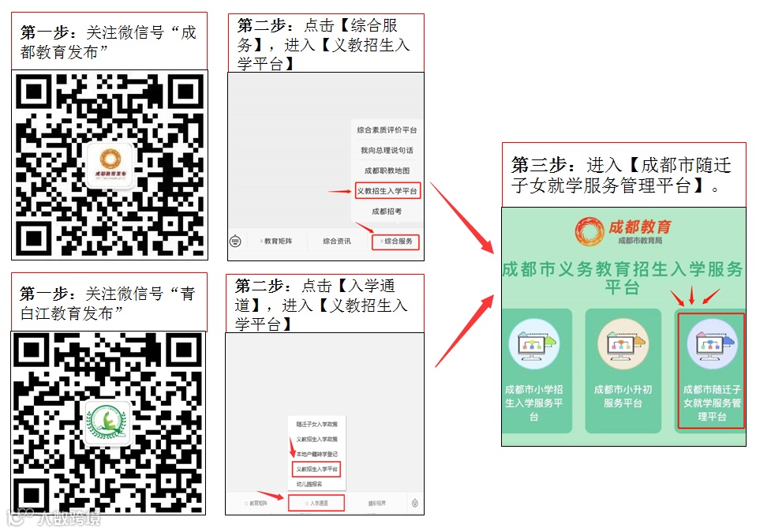This screenshot has height=532, width=771.
Task: Open the 综合服务 bottom menu tab
Action: coord(396,242)
